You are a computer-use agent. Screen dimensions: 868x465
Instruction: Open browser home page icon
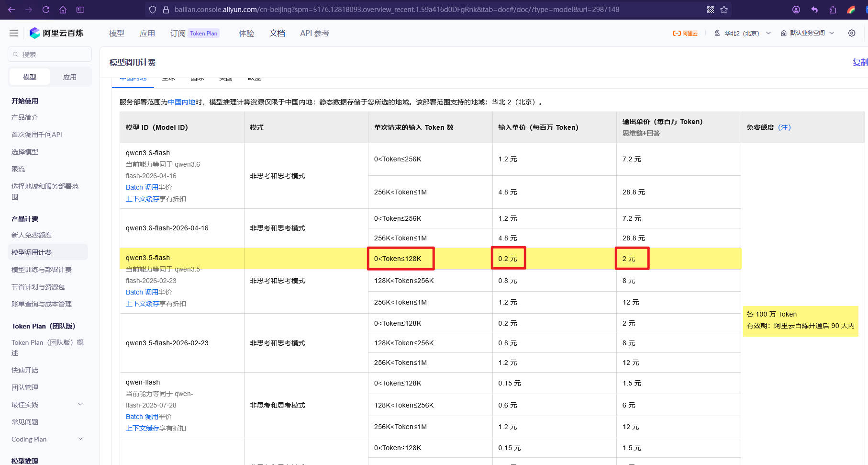point(63,10)
